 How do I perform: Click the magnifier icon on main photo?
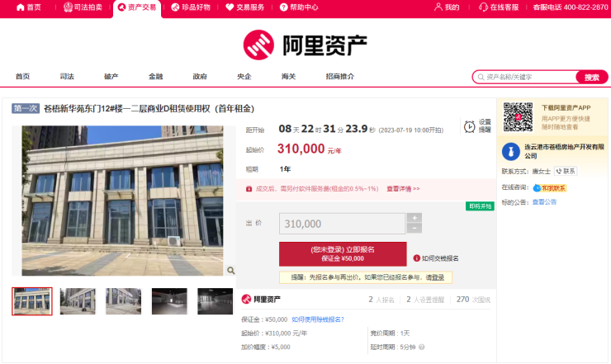pos(230,270)
